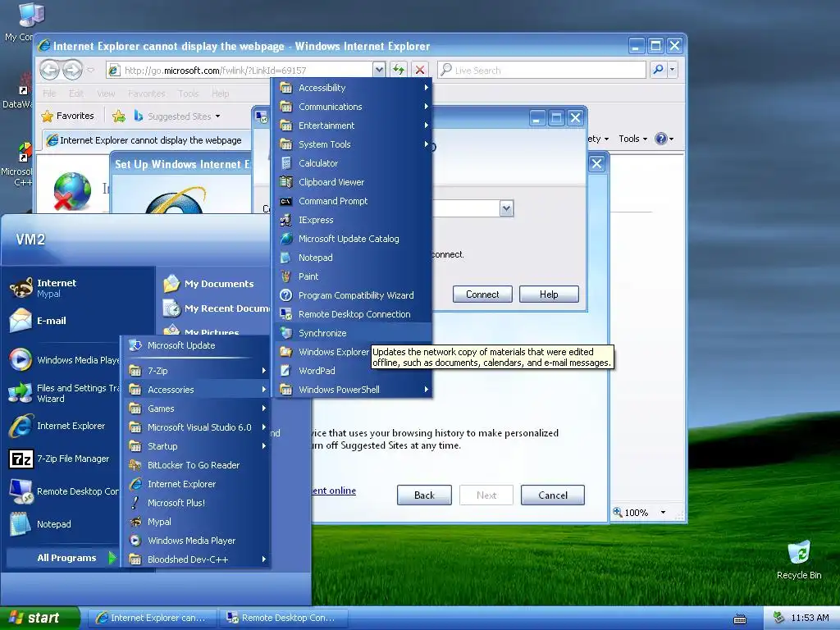Click Synchronize in the Accessories menu

(x=353, y=333)
